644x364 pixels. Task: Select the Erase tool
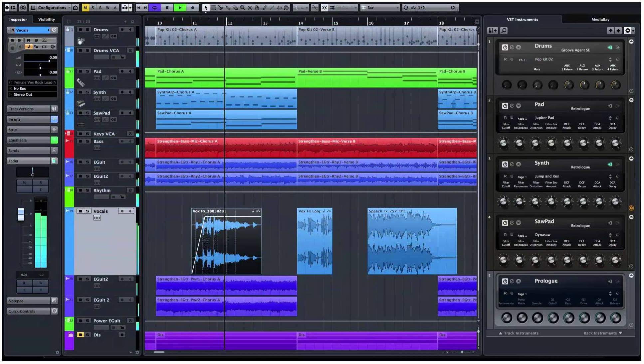pos(235,8)
